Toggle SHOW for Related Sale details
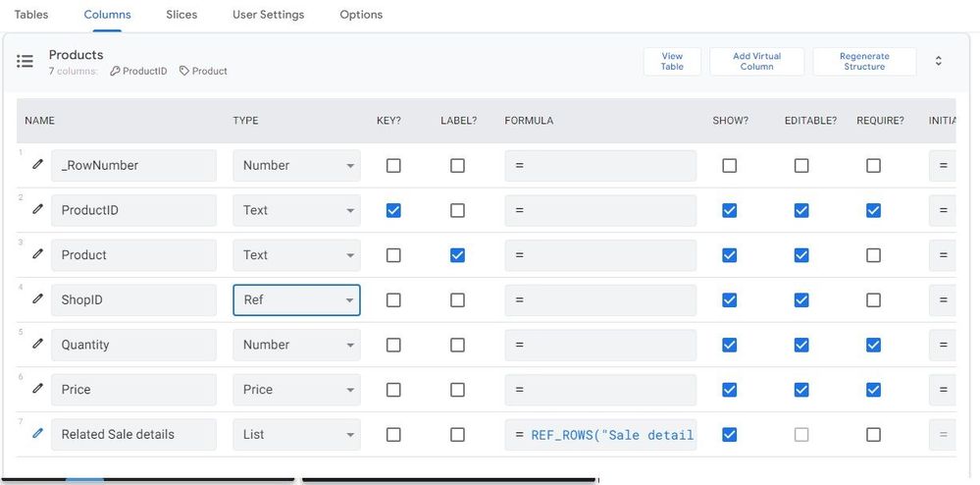This screenshot has width=980, height=485. pyautogui.click(x=730, y=434)
